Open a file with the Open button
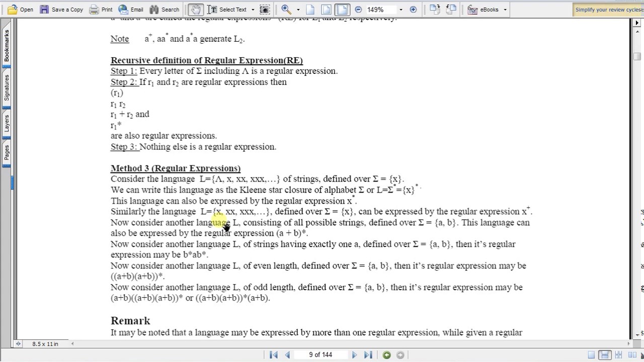Viewport: 644px width, 362px height. tap(20, 10)
